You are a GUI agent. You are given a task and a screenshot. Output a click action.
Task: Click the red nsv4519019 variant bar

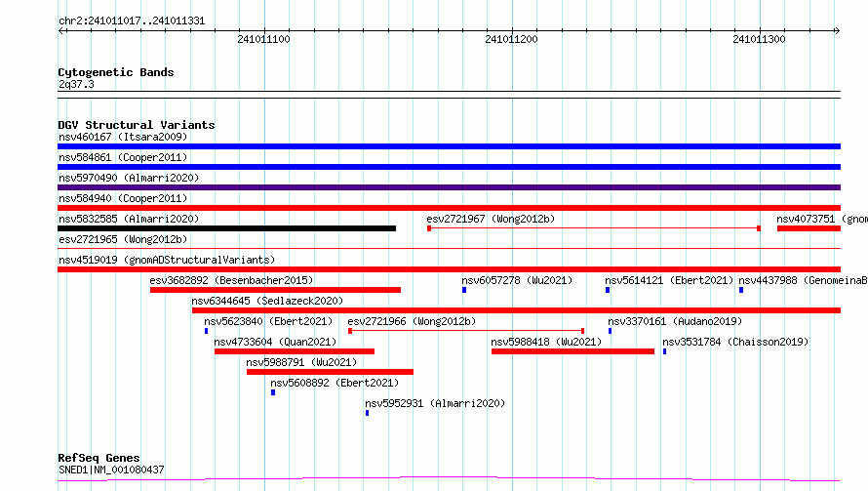[449, 269]
